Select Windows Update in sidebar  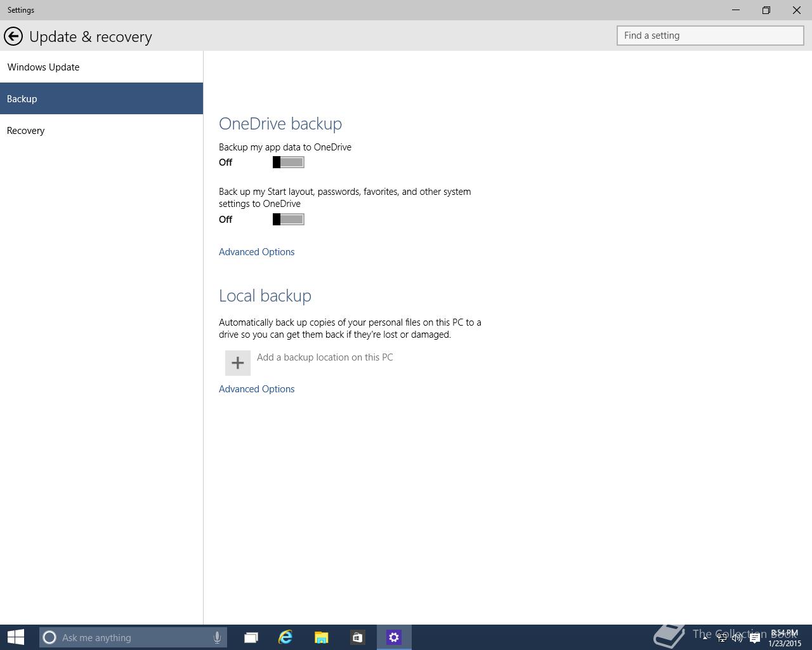click(101, 67)
